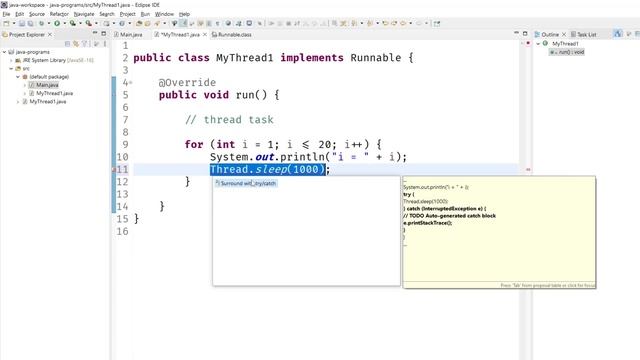Select run() : void in Outline
The image size is (640, 360).
[567, 52]
